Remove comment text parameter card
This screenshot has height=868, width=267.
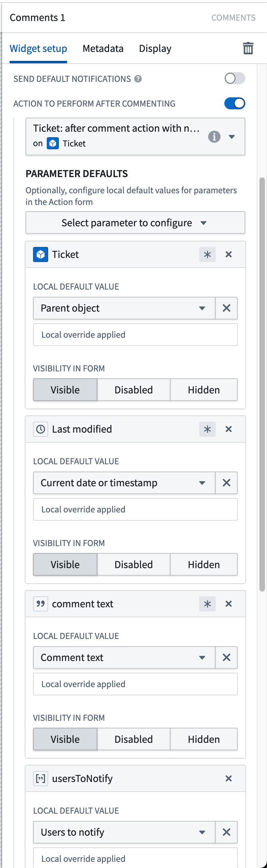tap(228, 604)
